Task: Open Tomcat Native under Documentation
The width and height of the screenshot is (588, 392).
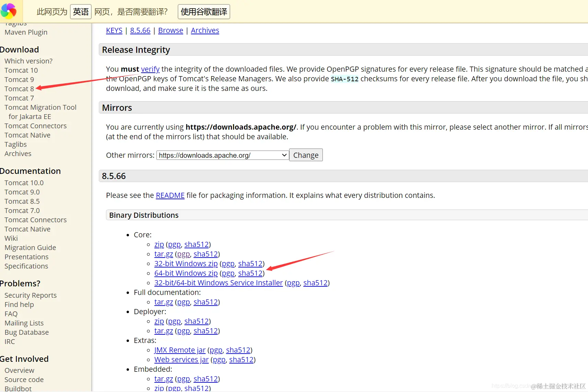Action: click(27, 229)
